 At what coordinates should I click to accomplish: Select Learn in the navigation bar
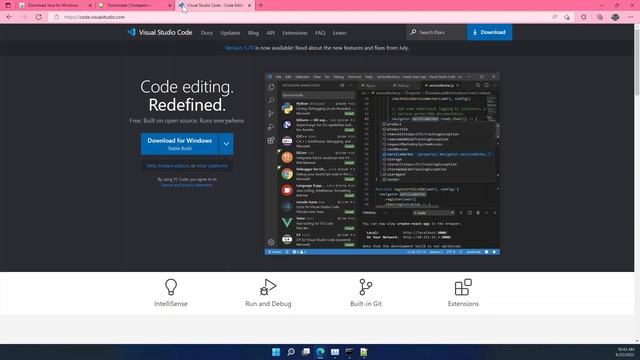click(x=339, y=33)
